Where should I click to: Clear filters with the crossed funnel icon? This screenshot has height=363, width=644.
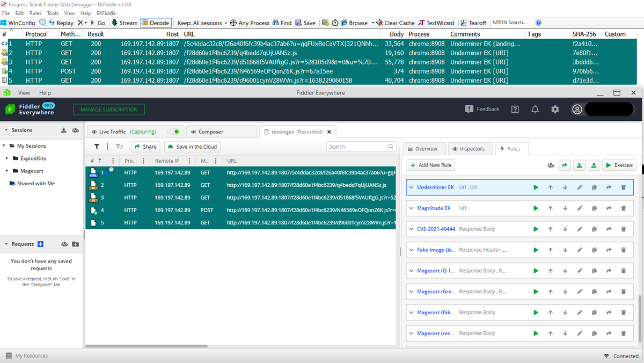click(120, 147)
